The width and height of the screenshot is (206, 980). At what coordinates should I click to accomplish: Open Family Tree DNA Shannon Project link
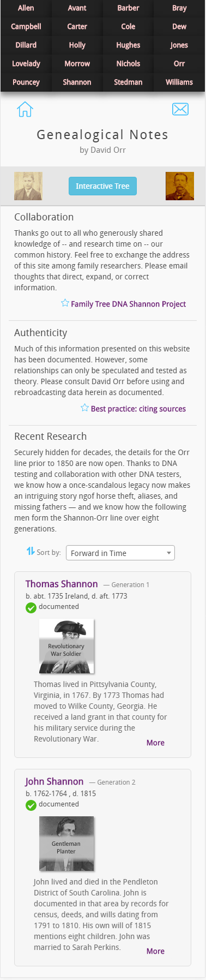tap(129, 304)
